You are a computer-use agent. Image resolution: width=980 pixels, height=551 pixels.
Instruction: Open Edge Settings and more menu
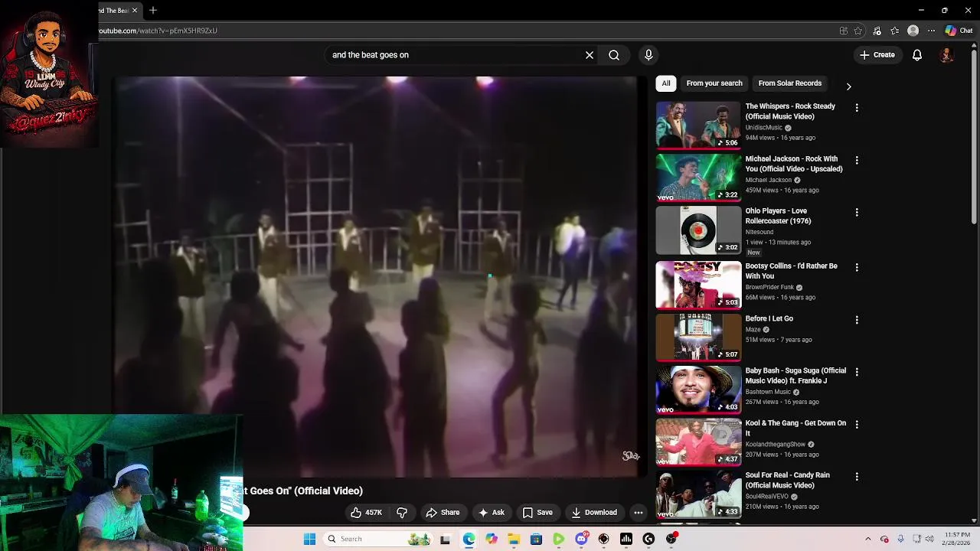[x=931, y=31]
